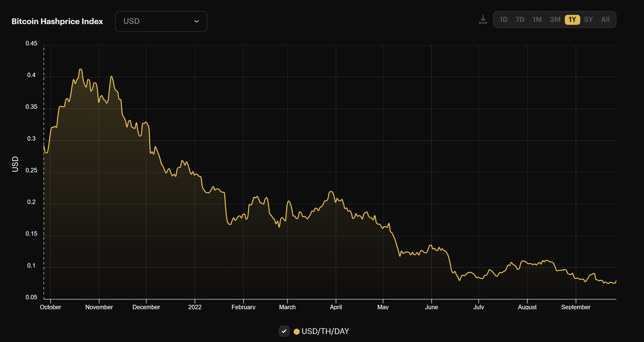Switch to the 1M view

click(537, 19)
